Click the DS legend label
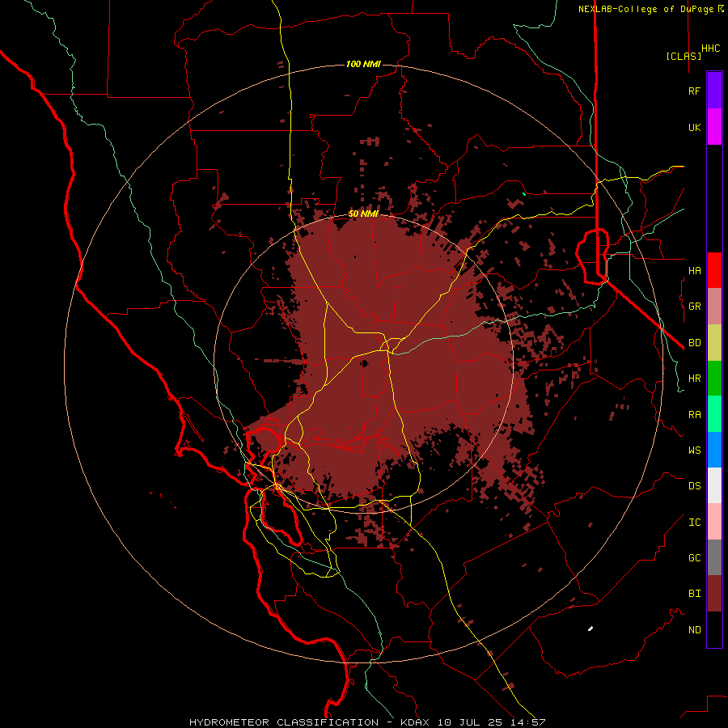 (x=694, y=485)
